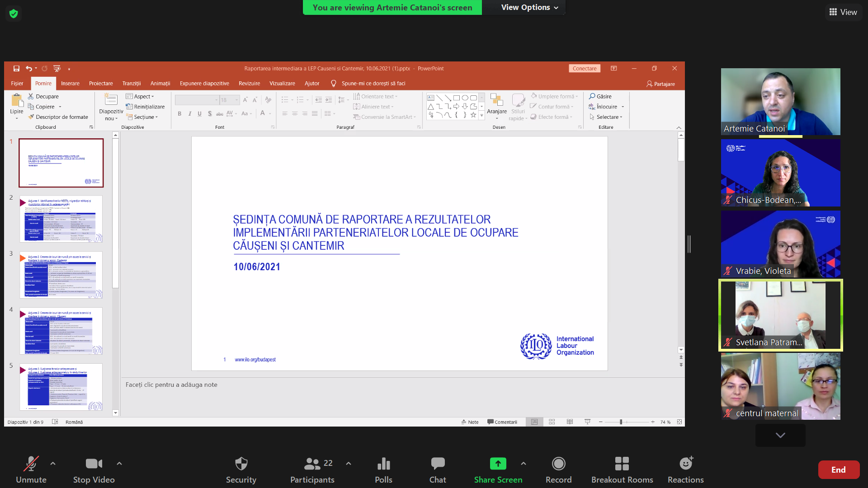Screen dimensions: 868x488
Task: Show more participant videos chevron
Action: pos(780,435)
